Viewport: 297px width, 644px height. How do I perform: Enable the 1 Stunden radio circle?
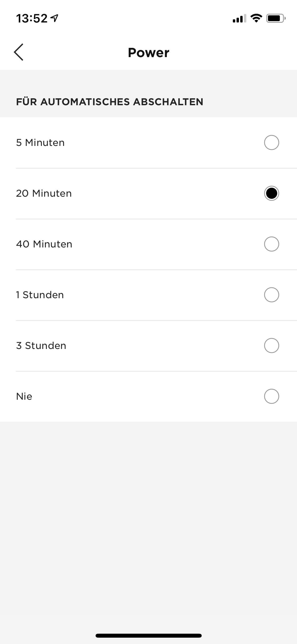[x=271, y=295]
